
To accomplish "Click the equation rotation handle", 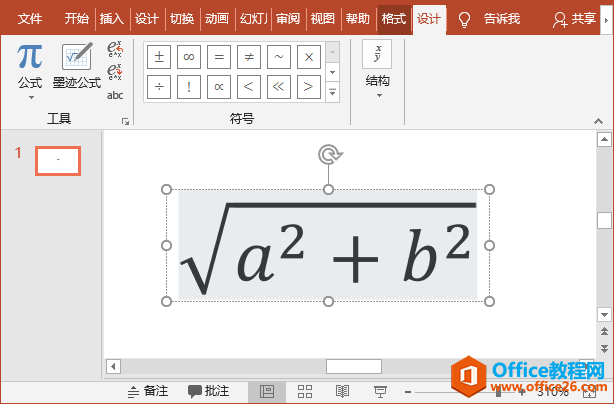I will 329,154.
